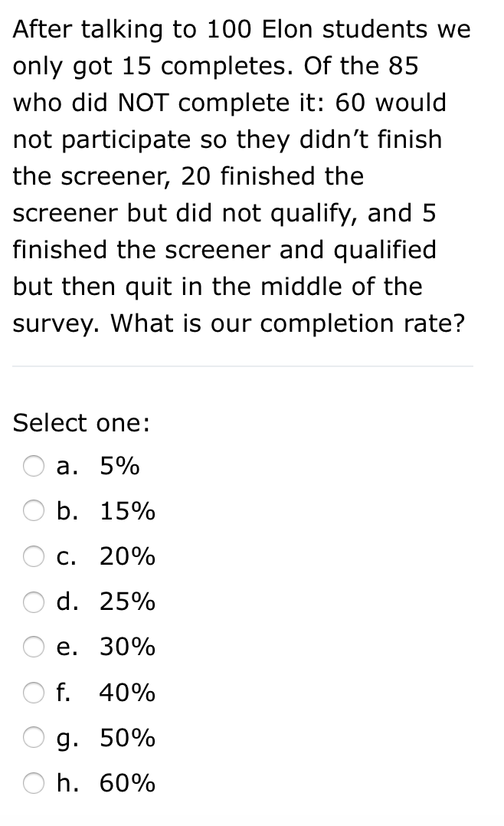Viewport: 504px width, 826px height.
Task: Click the label text '50%'
Action: 126,739
